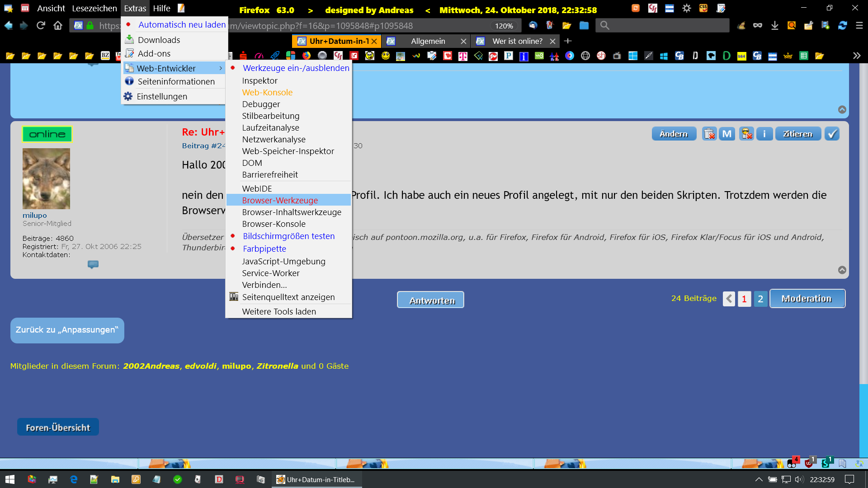Click the reload page icon
This screenshot has width=868, height=488.
point(41,26)
